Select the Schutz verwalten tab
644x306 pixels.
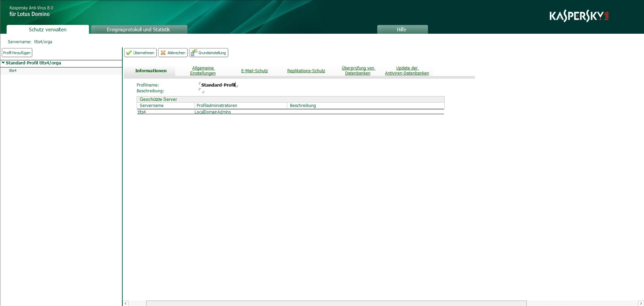tap(48, 30)
